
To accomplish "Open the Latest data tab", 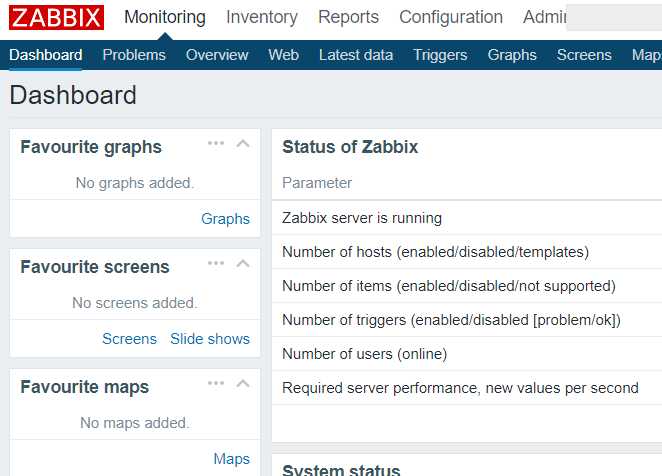I will [356, 55].
